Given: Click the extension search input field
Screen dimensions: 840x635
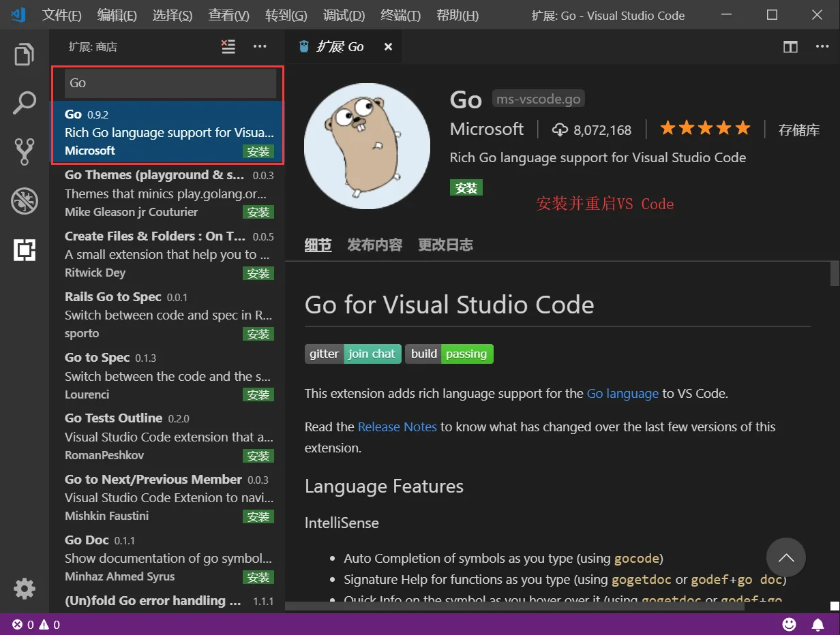Looking at the screenshot, I should [170, 83].
